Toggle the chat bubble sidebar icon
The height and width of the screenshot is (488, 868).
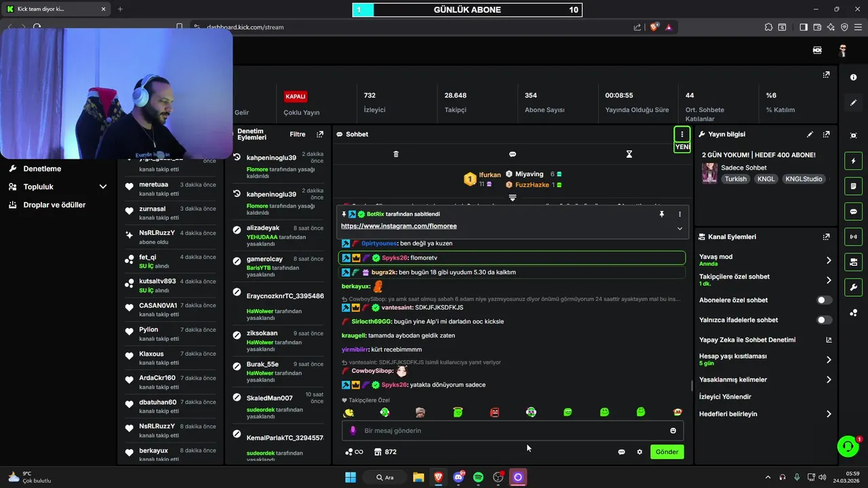[x=853, y=211]
